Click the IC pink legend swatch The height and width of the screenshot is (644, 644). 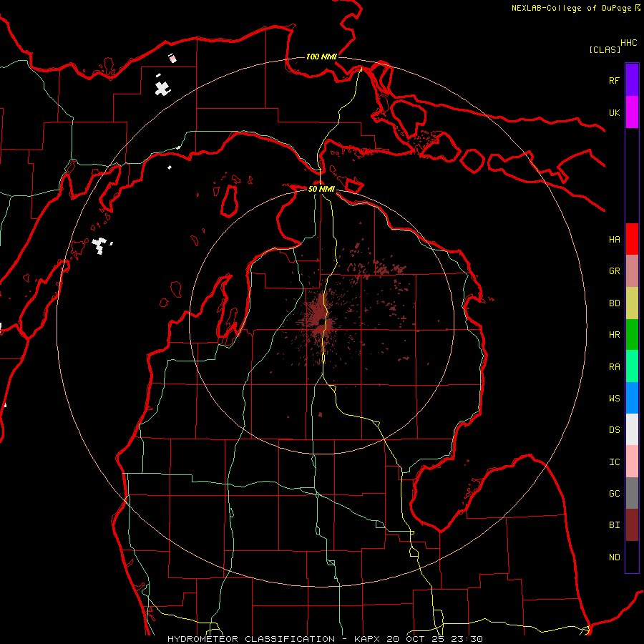(x=632, y=462)
